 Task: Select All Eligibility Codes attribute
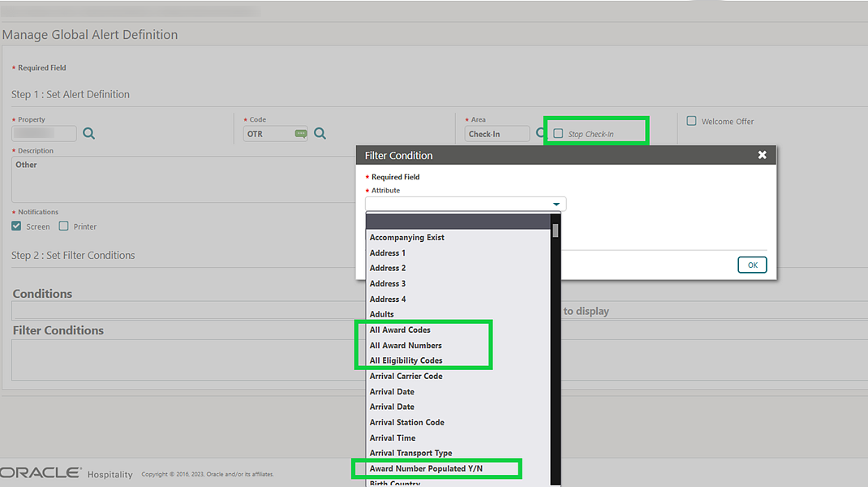point(458,360)
